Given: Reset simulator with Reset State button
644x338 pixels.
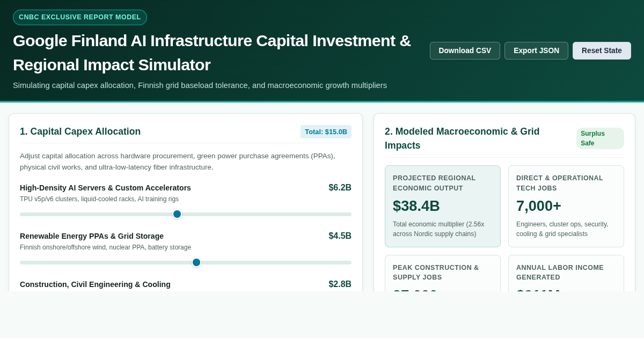Looking at the screenshot, I should pyautogui.click(x=602, y=50).
